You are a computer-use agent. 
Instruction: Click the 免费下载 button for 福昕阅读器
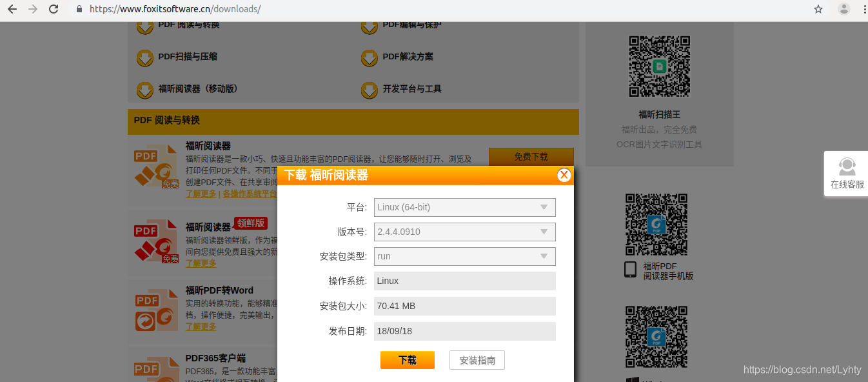point(531,157)
